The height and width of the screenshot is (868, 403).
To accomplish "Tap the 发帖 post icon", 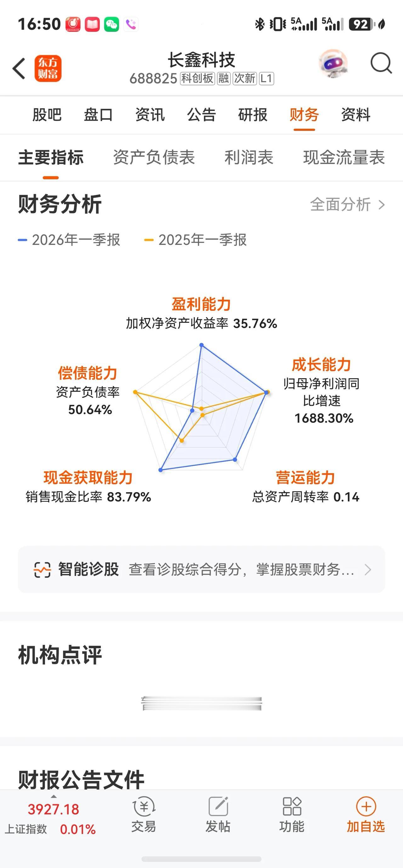I will tap(218, 806).
